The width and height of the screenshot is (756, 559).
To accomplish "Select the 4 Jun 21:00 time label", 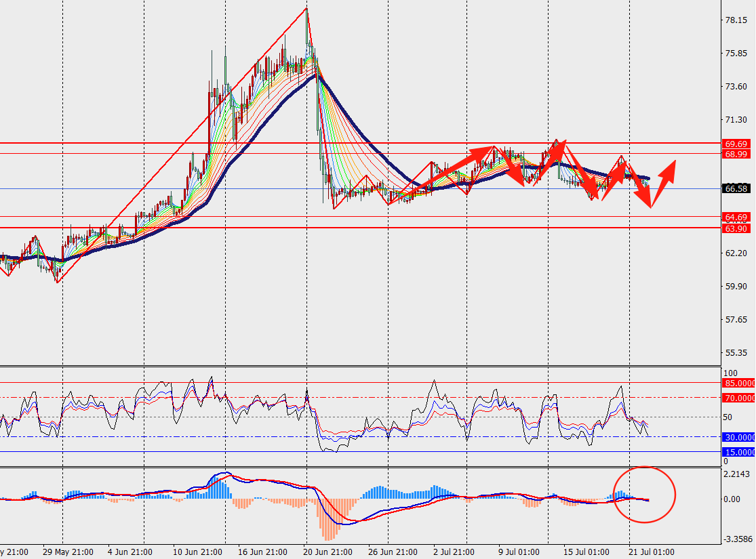I will pyautogui.click(x=130, y=552).
